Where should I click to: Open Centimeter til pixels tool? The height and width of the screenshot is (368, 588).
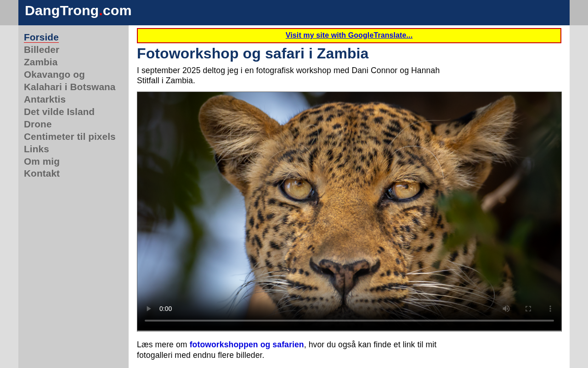[x=70, y=137]
